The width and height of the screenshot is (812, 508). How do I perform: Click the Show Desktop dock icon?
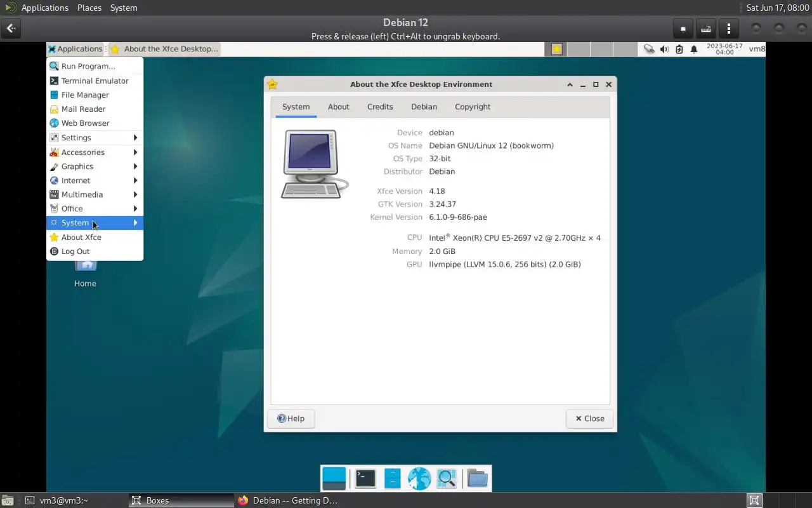coord(334,479)
